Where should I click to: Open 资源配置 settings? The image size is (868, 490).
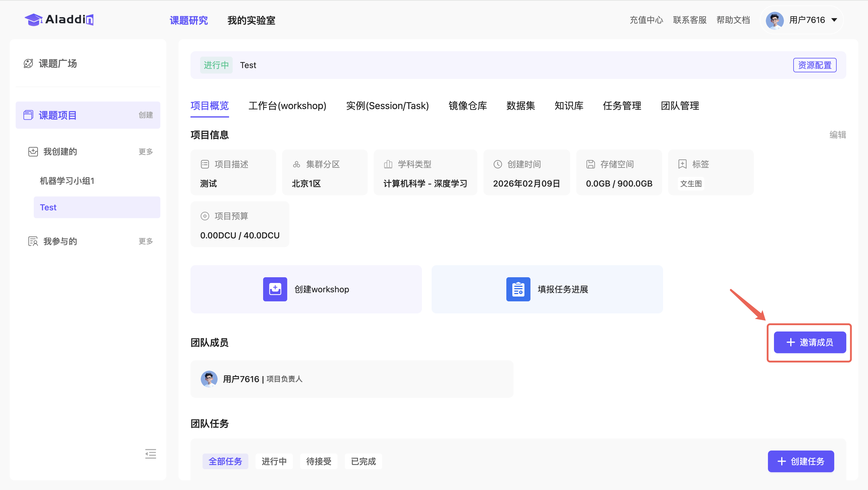click(815, 65)
